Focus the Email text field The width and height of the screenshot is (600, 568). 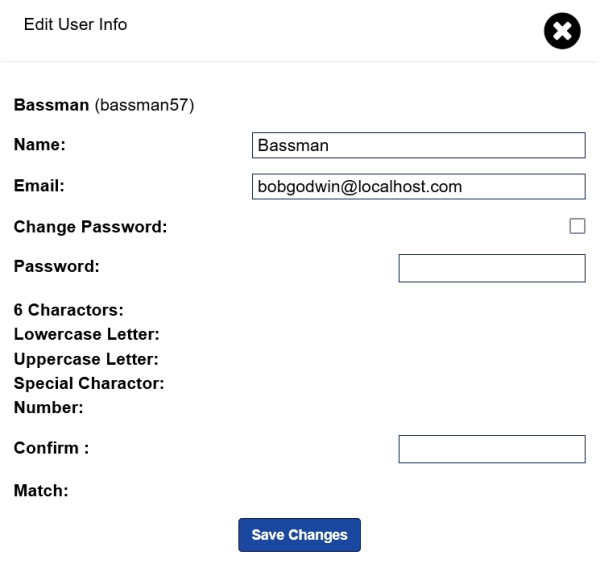tap(418, 187)
